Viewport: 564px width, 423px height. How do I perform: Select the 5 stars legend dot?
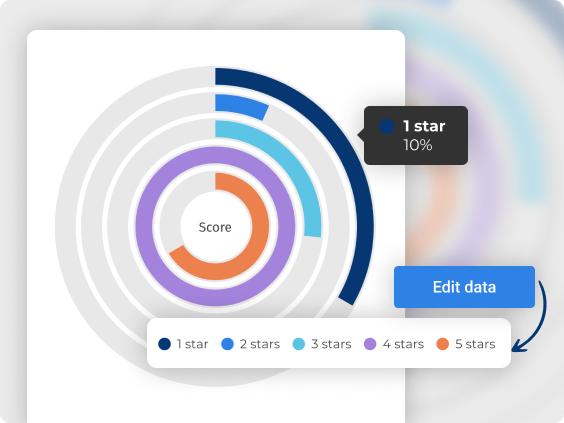(x=442, y=344)
